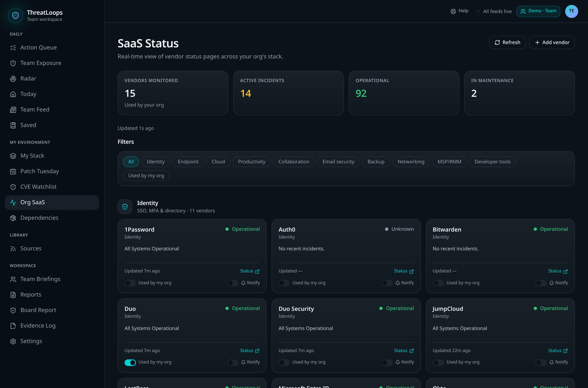Click the Refresh button
This screenshot has width=588, height=388.
pyautogui.click(x=507, y=42)
